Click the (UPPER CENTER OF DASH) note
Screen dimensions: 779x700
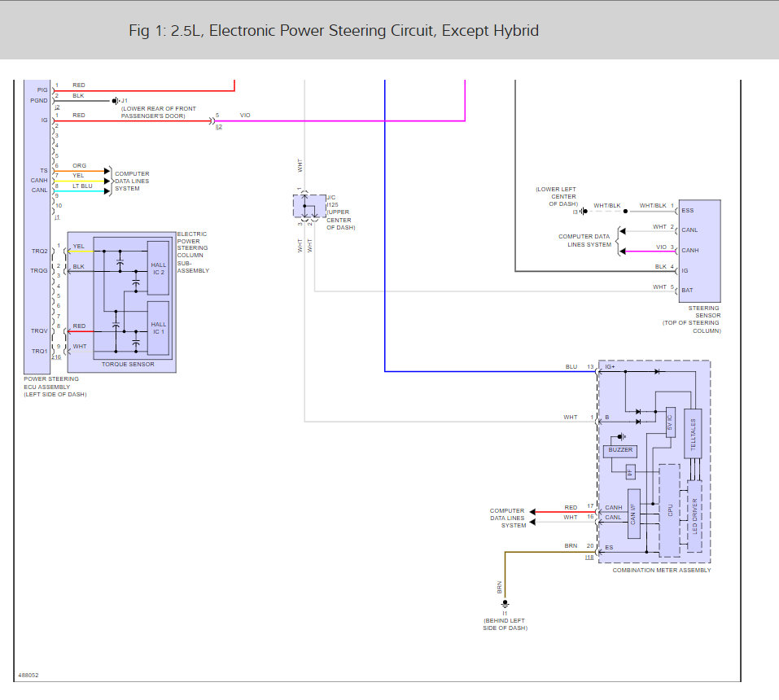340,220
